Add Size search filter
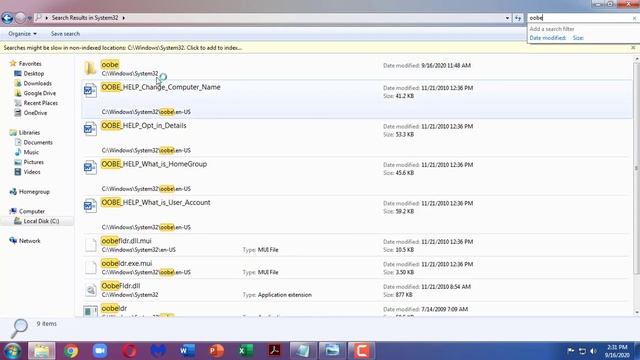The image size is (640, 360). tap(578, 38)
